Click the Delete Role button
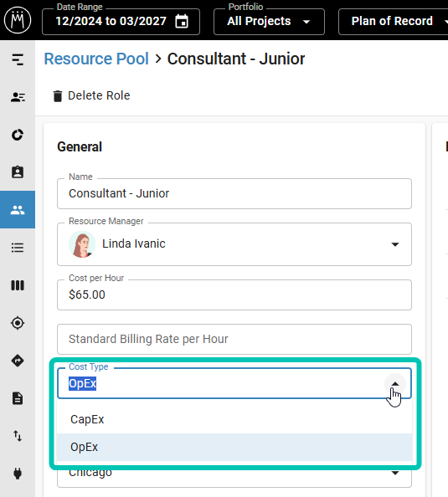Image resolution: width=448 pixels, height=497 pixels. pos(91,95)
